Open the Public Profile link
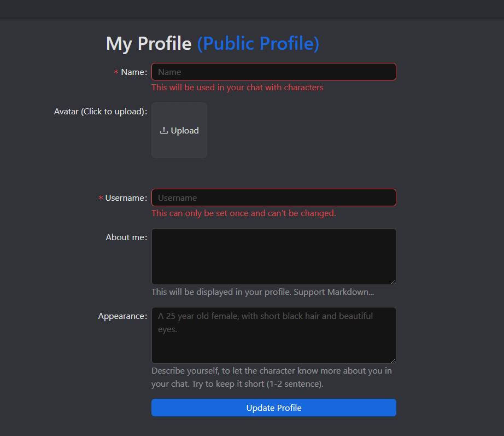 click(x=258, y=43)
